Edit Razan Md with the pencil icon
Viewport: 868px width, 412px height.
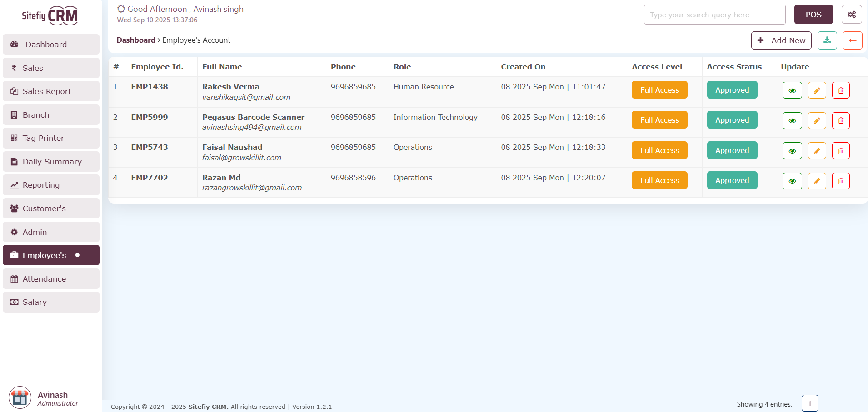[817, 181]
